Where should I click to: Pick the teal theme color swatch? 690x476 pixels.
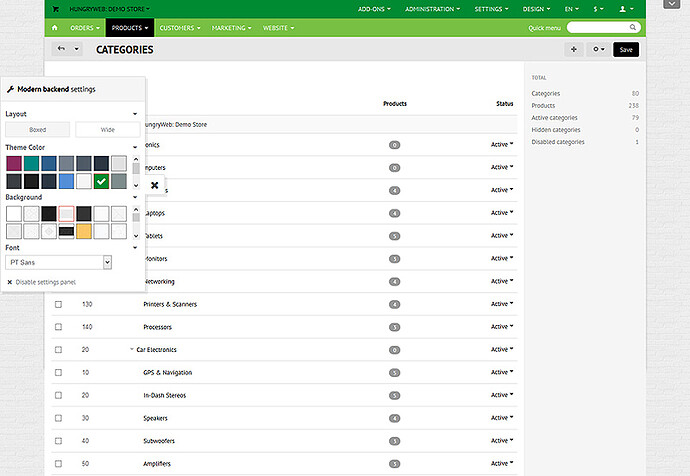click(31, 163)
